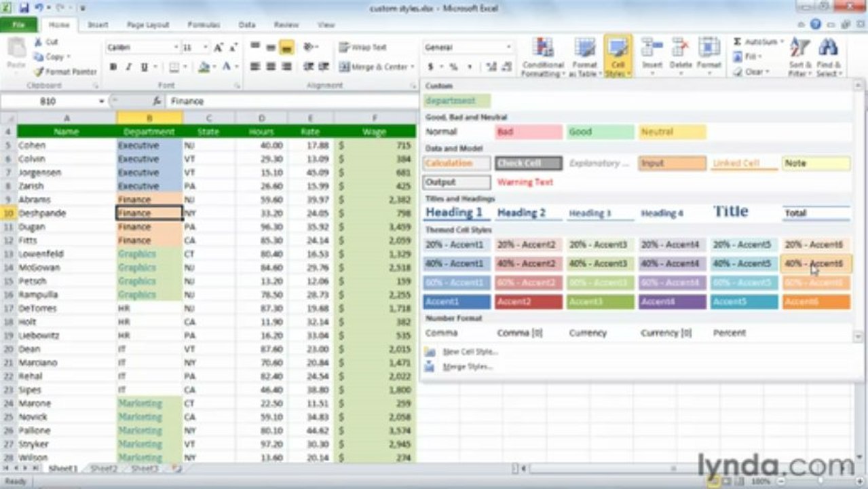Switch to the Insert tab
This screenshot has width=868, height=489.
tap(98, 24)
